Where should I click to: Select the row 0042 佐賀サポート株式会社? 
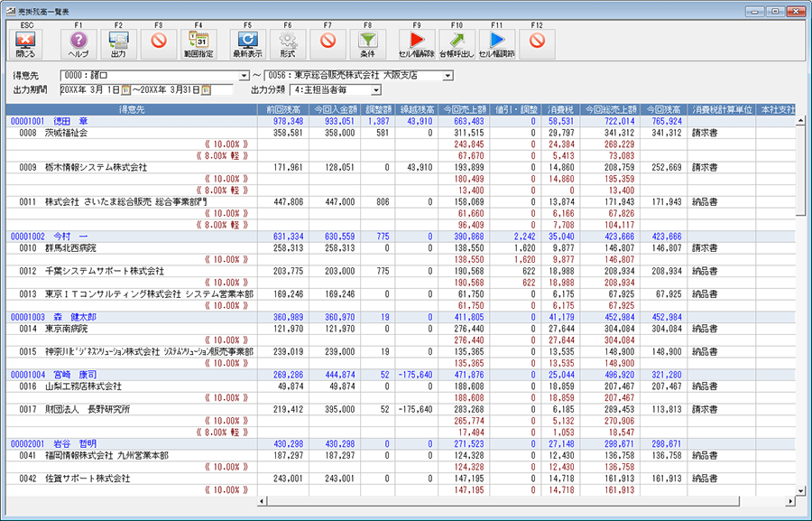401,478
